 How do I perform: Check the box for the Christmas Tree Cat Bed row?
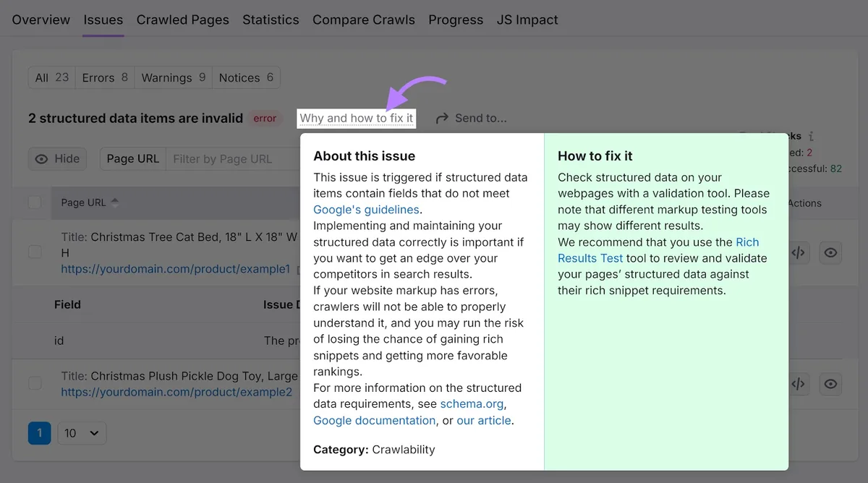35,252
